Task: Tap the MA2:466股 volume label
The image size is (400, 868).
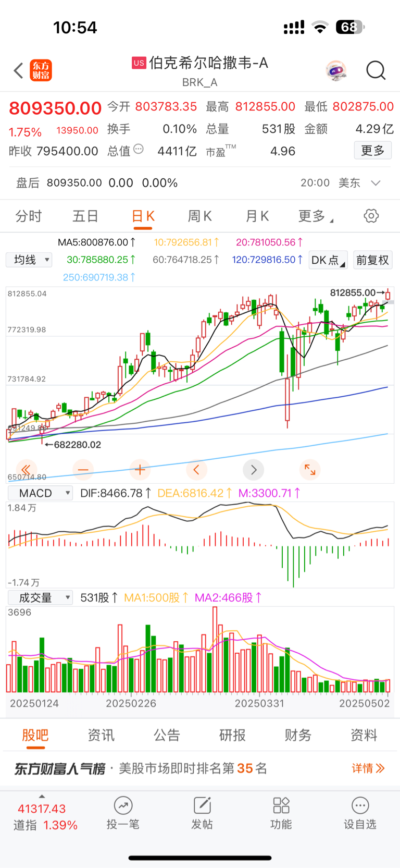Action: (228, 597)
